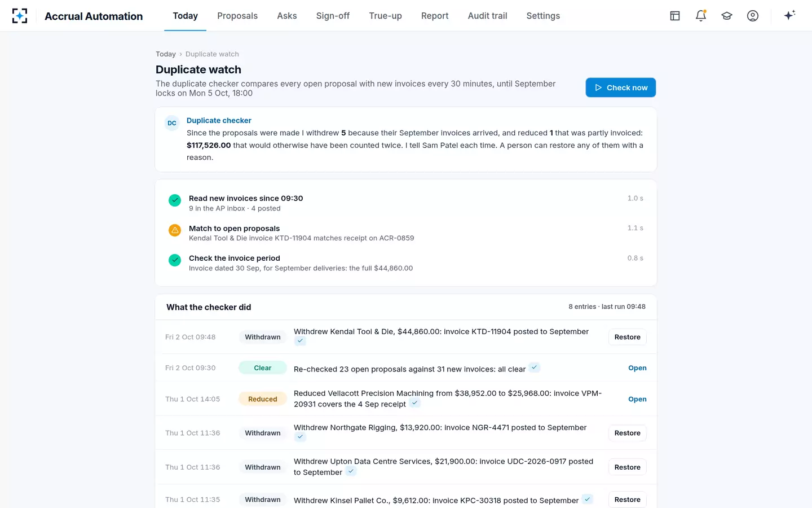Restore the Northgate Rigging withdrawal

click(628, 433)
